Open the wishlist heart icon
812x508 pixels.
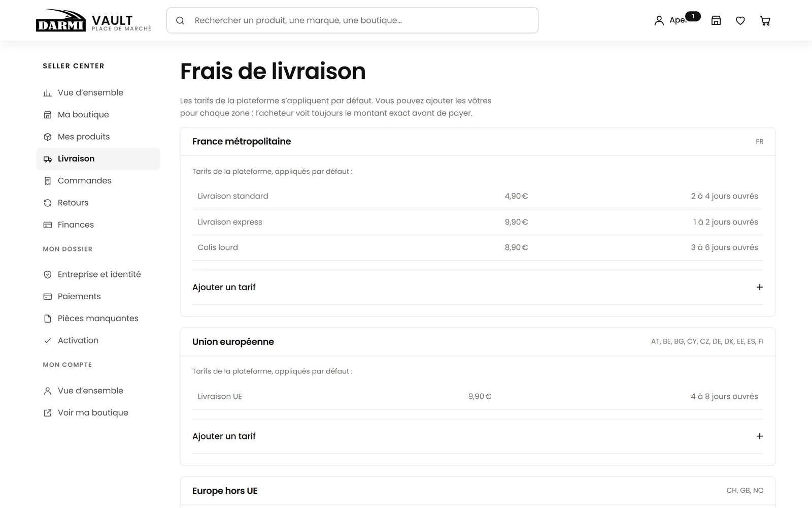coord(740,21)
